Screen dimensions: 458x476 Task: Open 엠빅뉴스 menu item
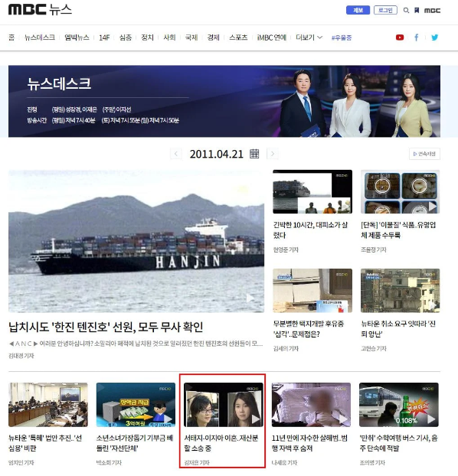77,37
